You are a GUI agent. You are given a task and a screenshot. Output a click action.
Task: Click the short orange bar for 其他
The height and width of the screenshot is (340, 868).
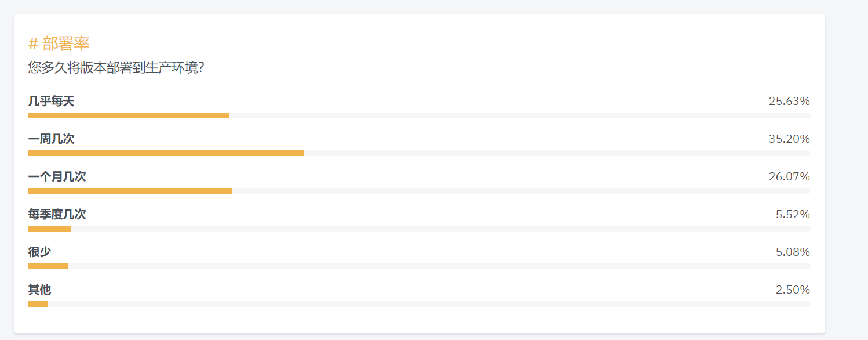tap(38, 304)
